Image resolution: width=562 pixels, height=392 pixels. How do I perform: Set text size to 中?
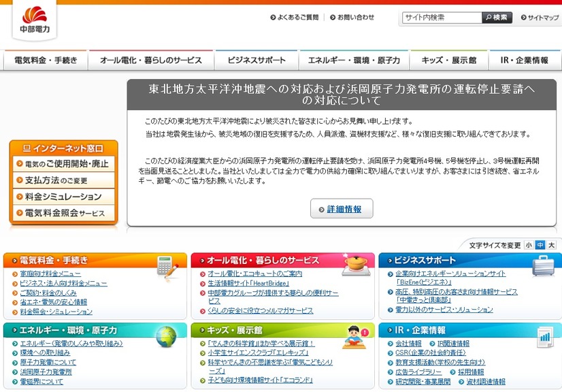tap(540, 245)
